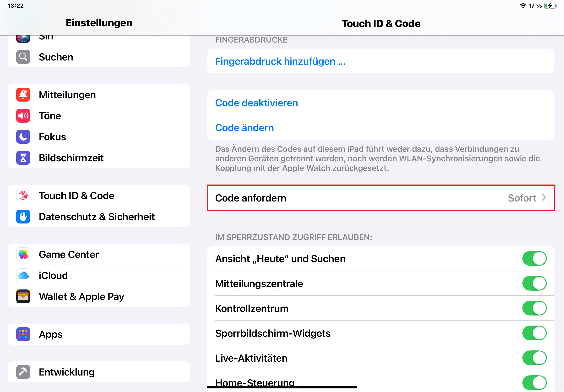Disable Sperrbildschirm-Widgets access
Viewport: 564px width, 392px height.
click(535, 333)
